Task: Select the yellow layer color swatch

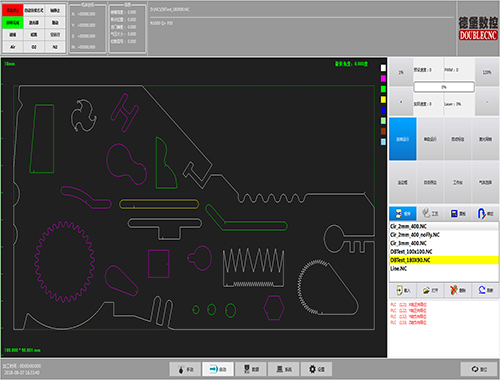Action: tap(383, 100)
